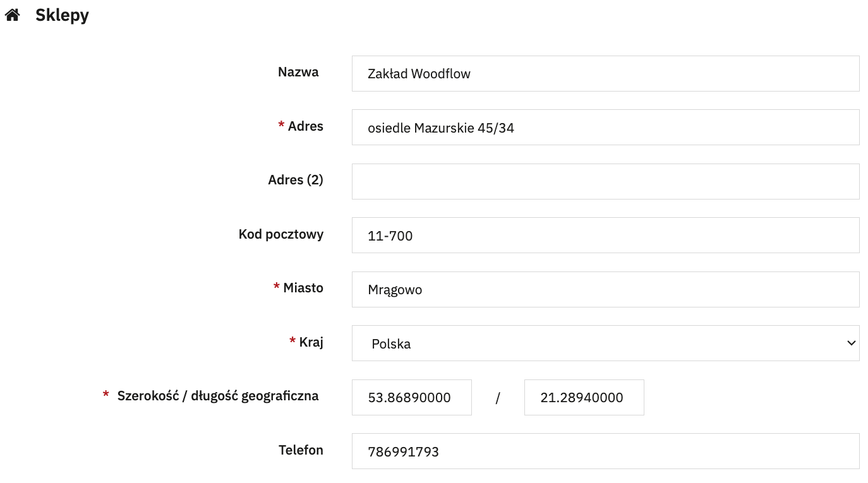Click the Miasto label
Viewport: 868px width, 483px height.
303,288
